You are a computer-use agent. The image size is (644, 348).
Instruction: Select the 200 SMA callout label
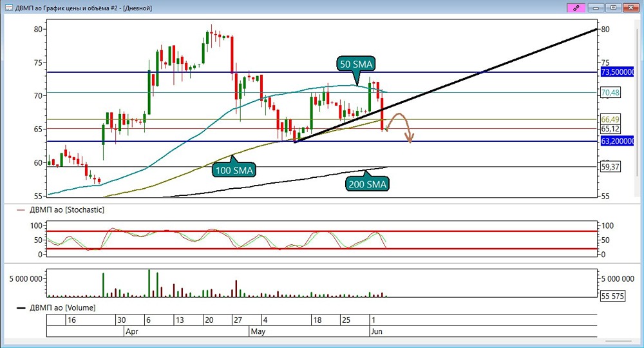[x=367, y=184]
